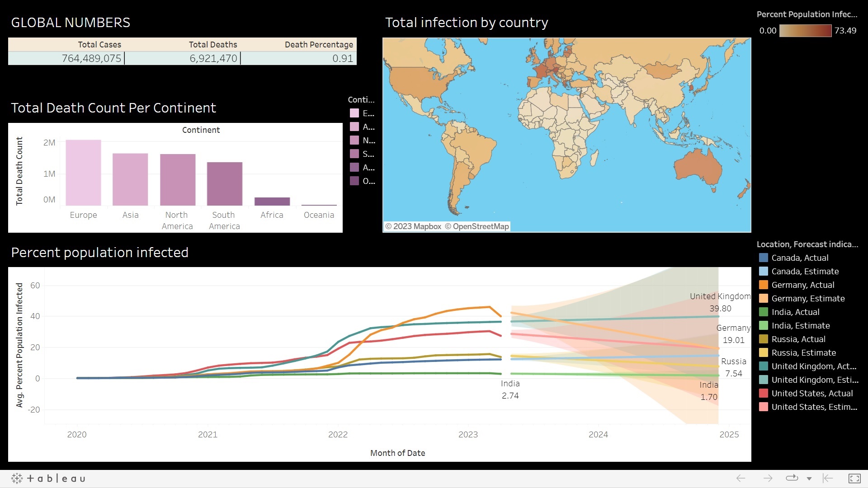Viewport: 868px width, 488px height.
Task: Highlight first continent legend swatch (E...)
Action: coord(354,113)
